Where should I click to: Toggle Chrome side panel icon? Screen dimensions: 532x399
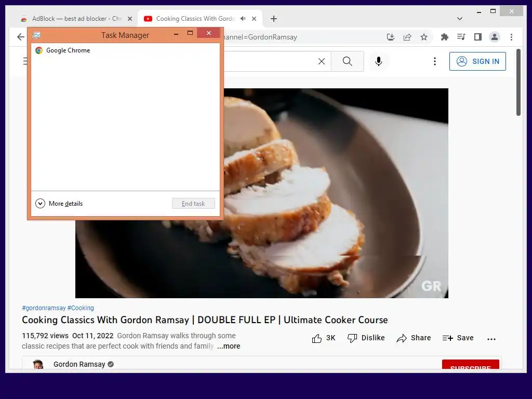click(x=478, y=37)
